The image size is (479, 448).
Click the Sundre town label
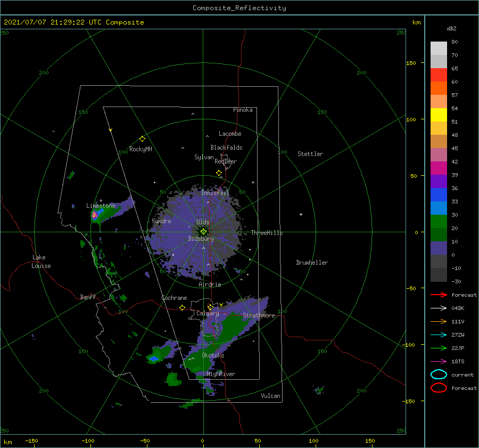click(x=161, y=221)
